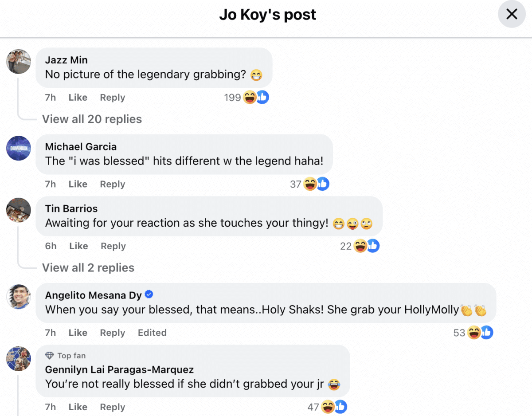Open the name Jo Koy's post at the top
The image size is (532, 416).
[x=267, y=14]
